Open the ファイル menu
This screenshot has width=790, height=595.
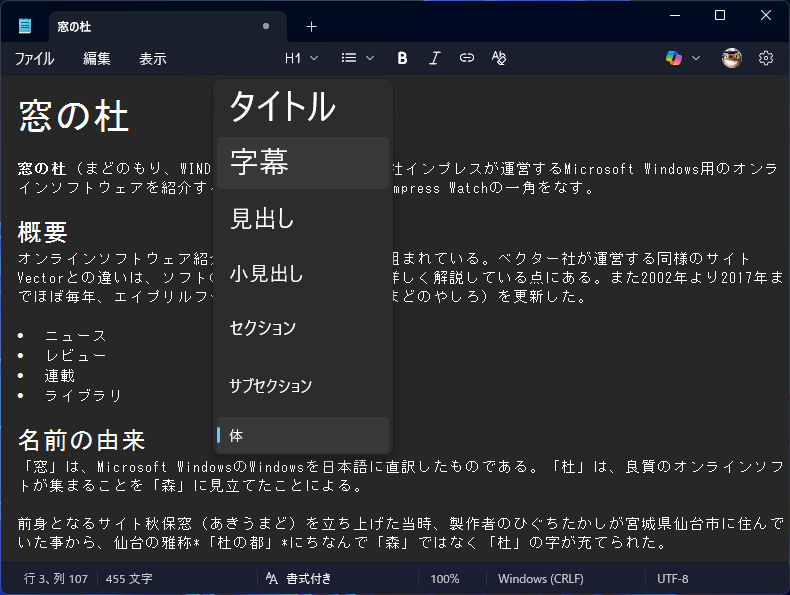pos(34,58)
